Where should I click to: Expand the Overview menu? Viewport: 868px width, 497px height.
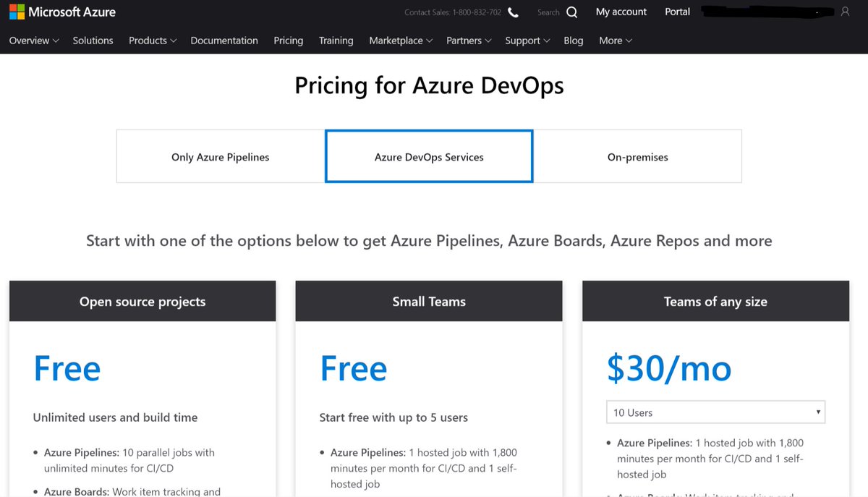[34, 41]
